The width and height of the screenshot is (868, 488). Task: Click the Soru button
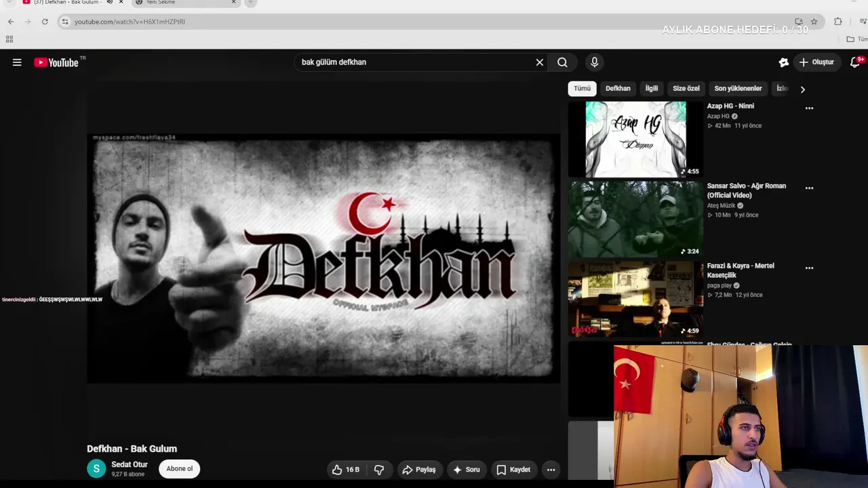pyautogui.click(x=466, y=470)
